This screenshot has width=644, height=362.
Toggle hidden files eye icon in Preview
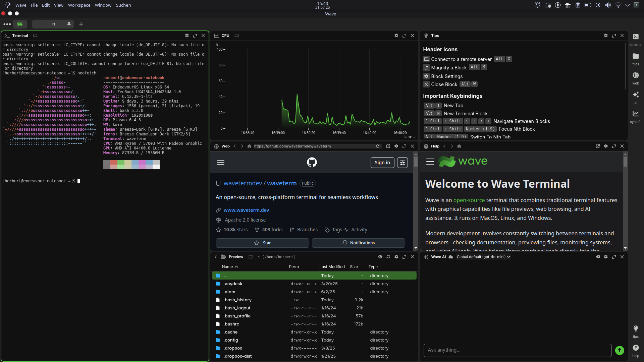pyautogui.click(x=380, y=257)
